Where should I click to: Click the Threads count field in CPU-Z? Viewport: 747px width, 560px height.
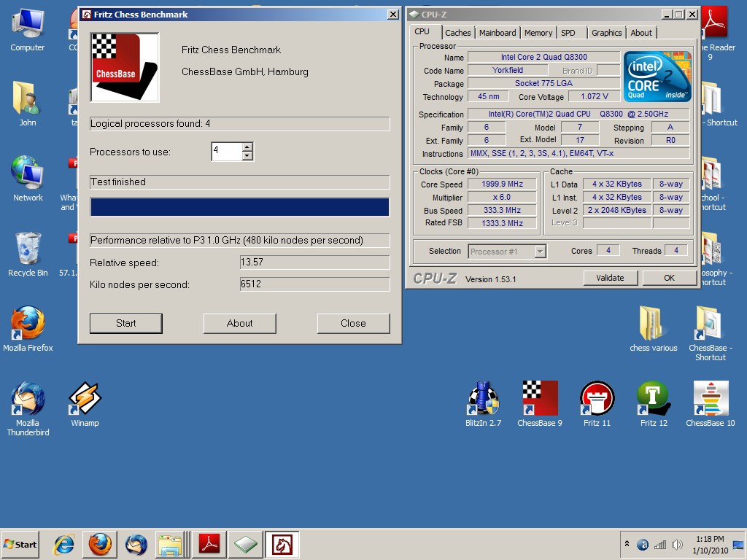point(676,251)
